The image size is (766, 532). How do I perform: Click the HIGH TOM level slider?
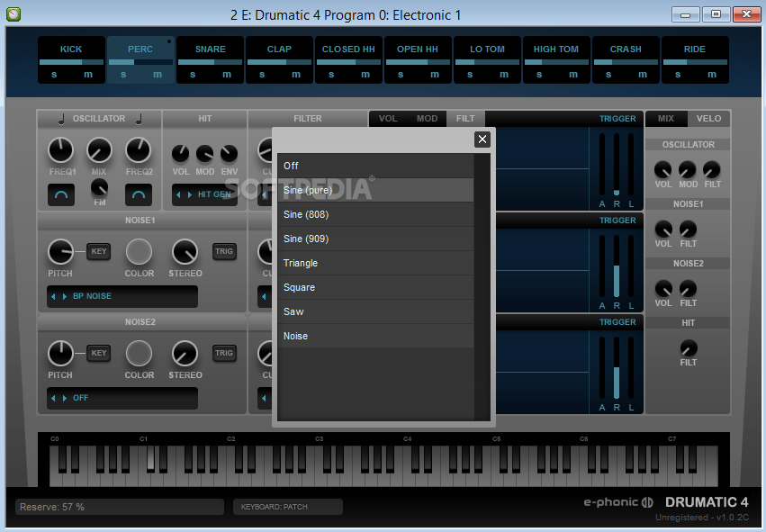point(556,62)
